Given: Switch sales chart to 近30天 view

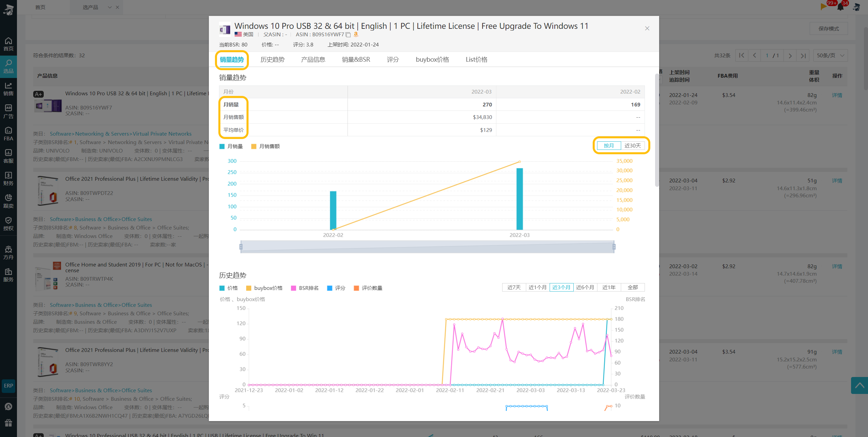Looking at the screenshot, I should [633, 146].
